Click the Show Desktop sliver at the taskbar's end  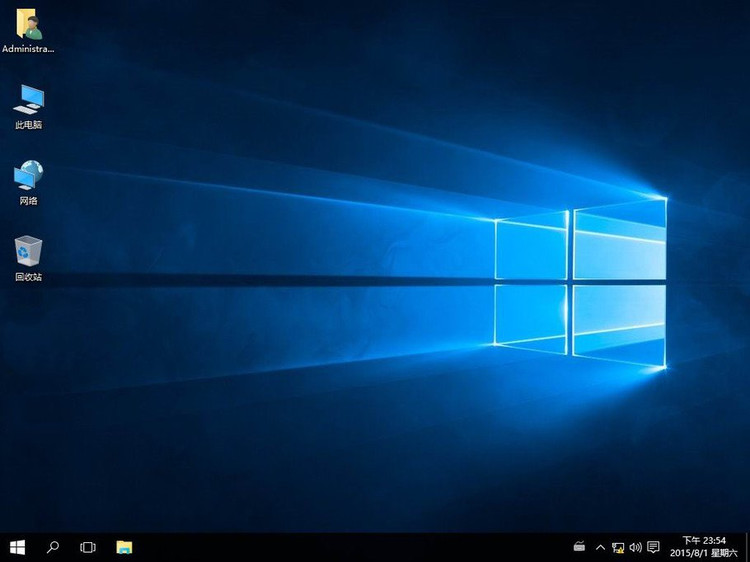click(x=747, y=547)
